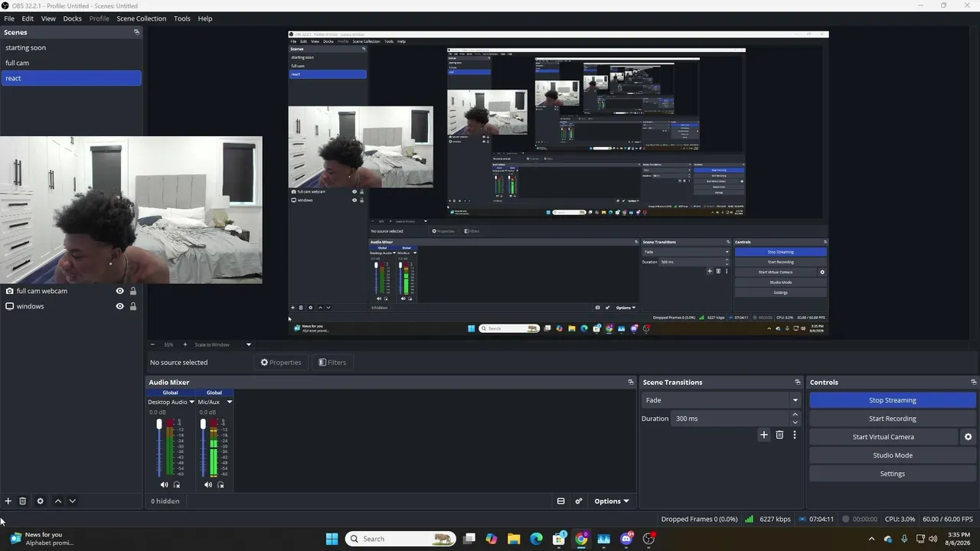Select the starting soon scene
980x551 pixels.
(71, 47)
